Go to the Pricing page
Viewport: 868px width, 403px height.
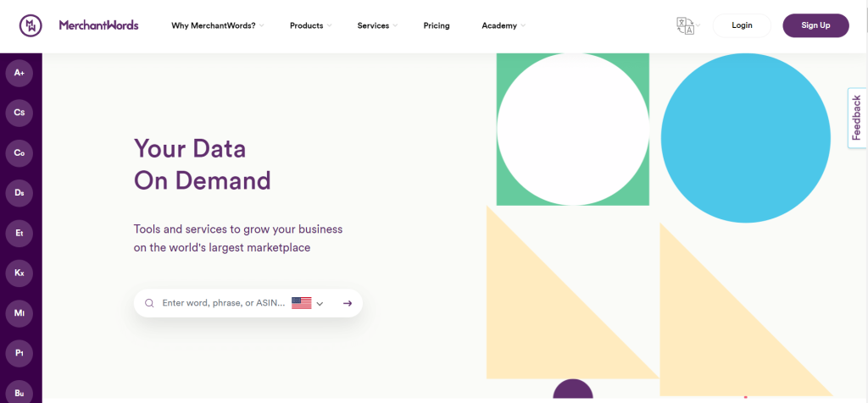pyautogui.click(x=437, y=25)
